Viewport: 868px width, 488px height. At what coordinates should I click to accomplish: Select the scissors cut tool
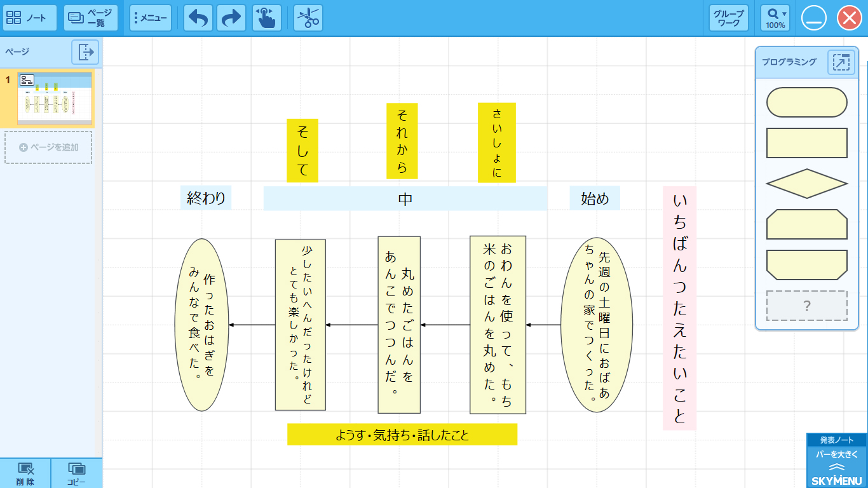click(x=308, y=18)
